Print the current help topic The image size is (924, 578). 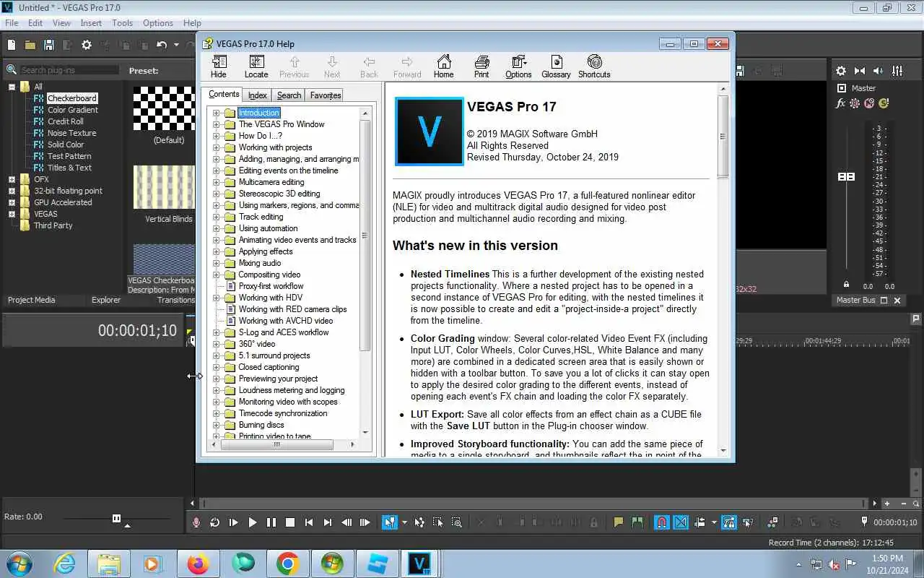(x=481, y=66)
